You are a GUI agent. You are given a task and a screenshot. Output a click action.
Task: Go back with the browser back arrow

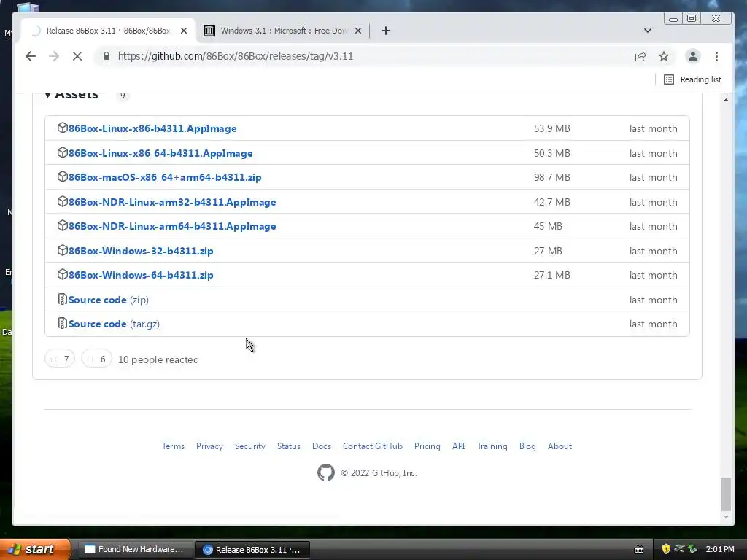tap(31, 56)
